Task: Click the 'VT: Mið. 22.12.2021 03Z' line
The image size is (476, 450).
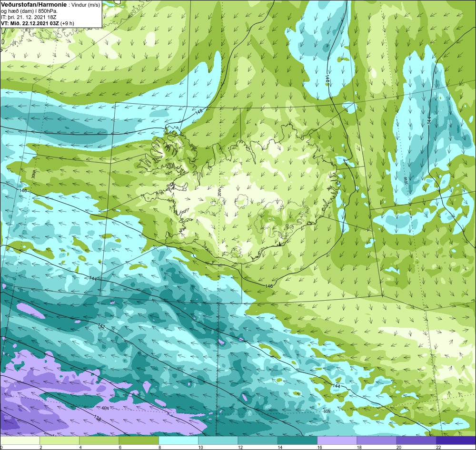Action: tap(30, 23)
